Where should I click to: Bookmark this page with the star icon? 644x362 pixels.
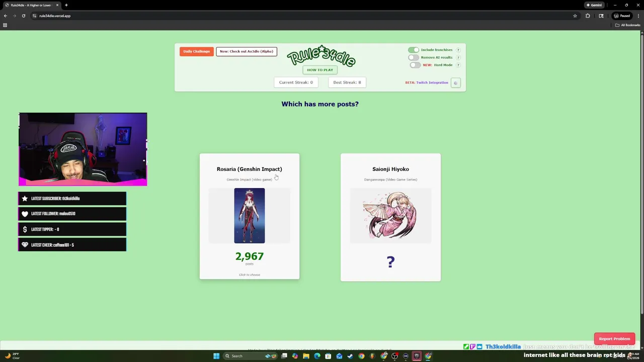(575, 16)
